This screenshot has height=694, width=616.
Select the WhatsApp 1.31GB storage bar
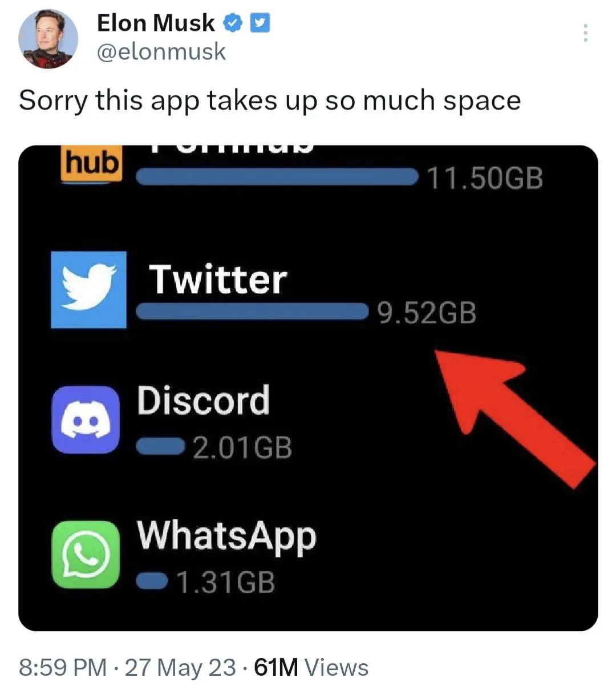[x=152, y=582]
